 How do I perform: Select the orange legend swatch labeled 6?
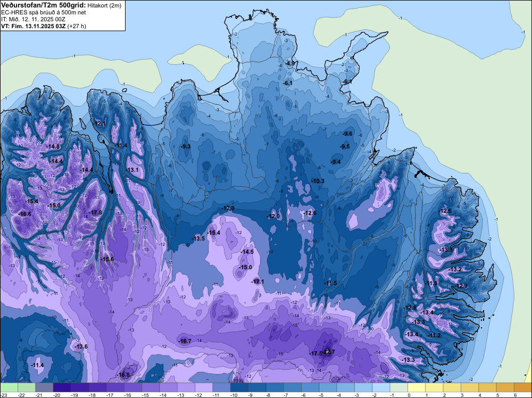(x=523, y=387)
